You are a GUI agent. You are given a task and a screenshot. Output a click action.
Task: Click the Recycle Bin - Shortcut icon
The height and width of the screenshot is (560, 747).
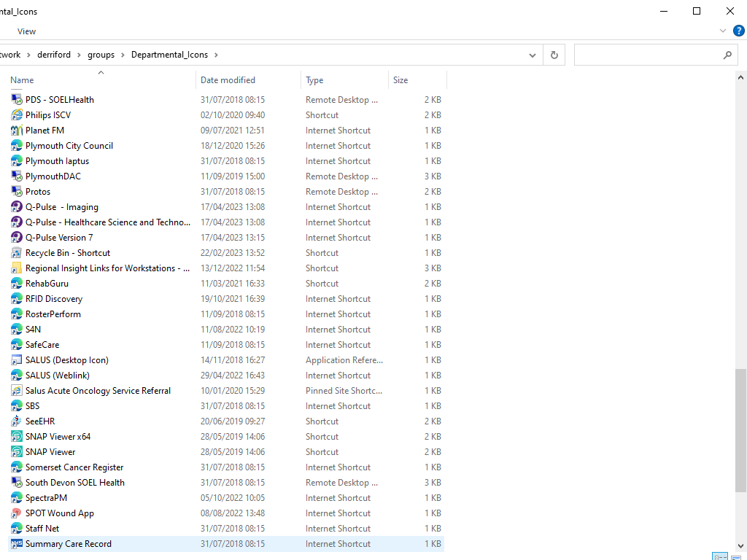(17, 253)
